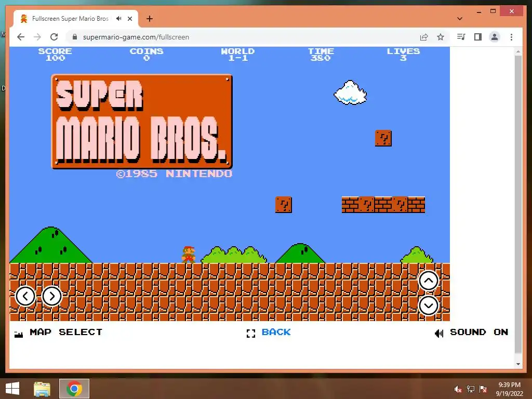Screen dimensions: 532x399
Task: Go back using the browser back arrow
Action: [x=21, y=37]
